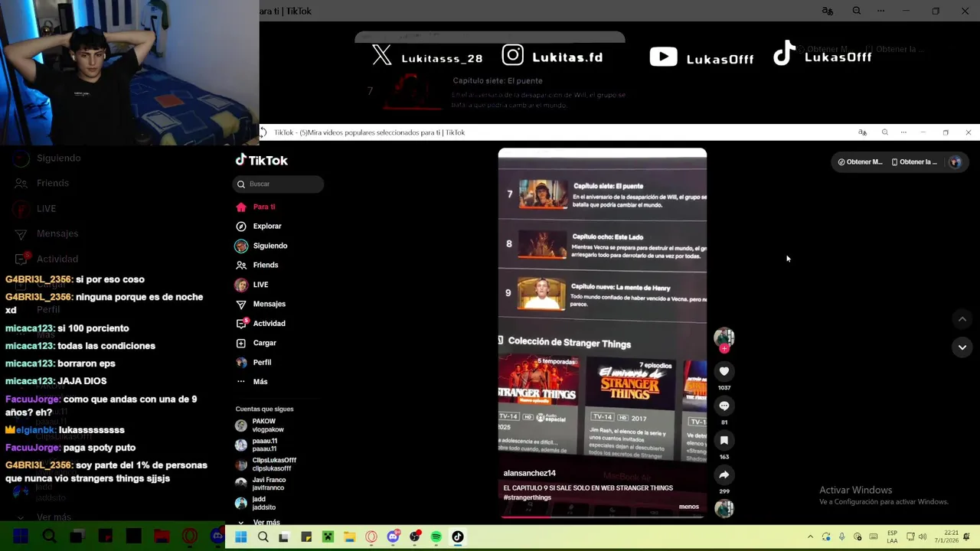Screen dimensions: 980x551
Task: Open OBS Studio from the taskbar
Action: [414, 537]
